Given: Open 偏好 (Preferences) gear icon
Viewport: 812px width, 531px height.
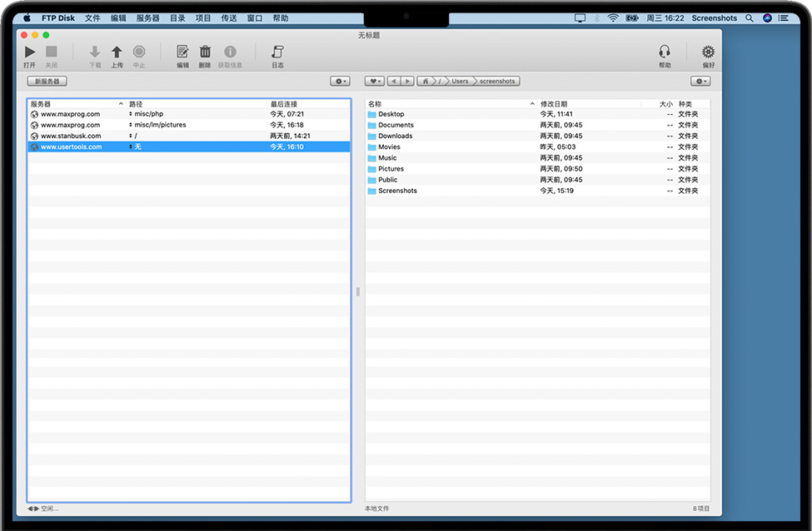Looking at the screenshot, I should click(x=708, y=52).
